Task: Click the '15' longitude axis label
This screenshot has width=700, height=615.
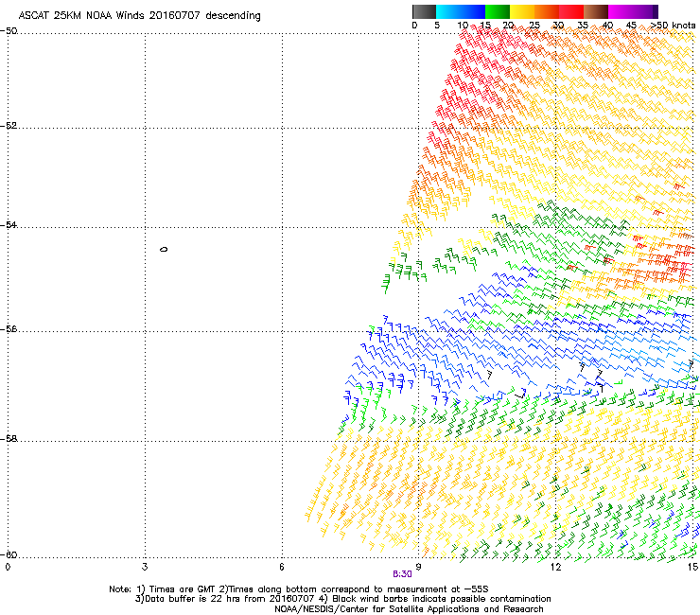Action: click(692, 567)
